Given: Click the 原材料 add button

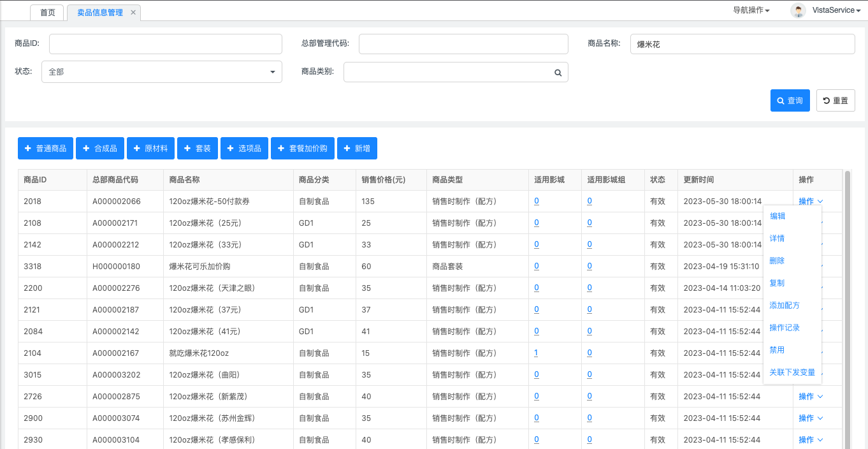Looking at the screenshot, I should pyautogui.click(x=150, y=149).
